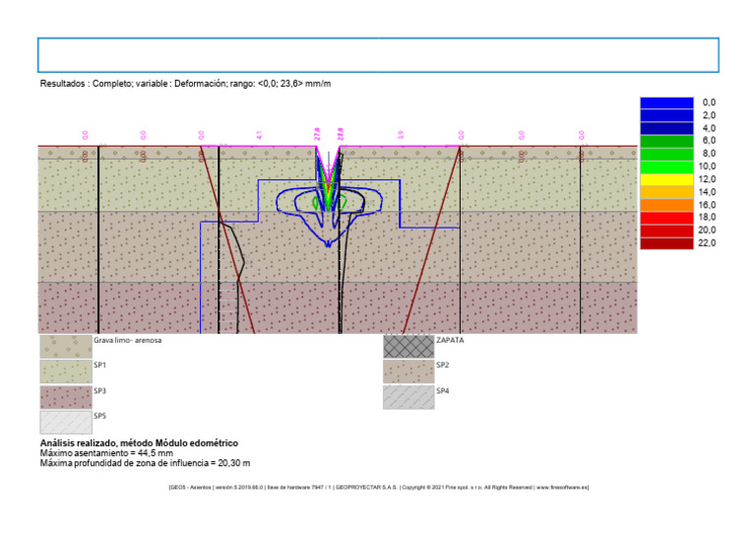The height and width of the screenshot is (535, 756).
Task: Click the Grava limo-arenosa soil pattern swatch
Action: point(66,347)
